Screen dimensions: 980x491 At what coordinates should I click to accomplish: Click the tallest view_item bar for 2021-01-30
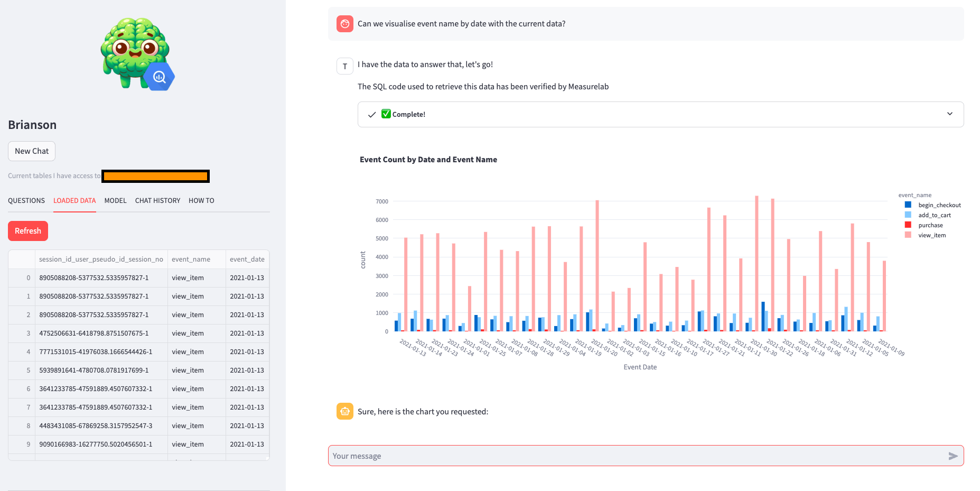[757, 264]
